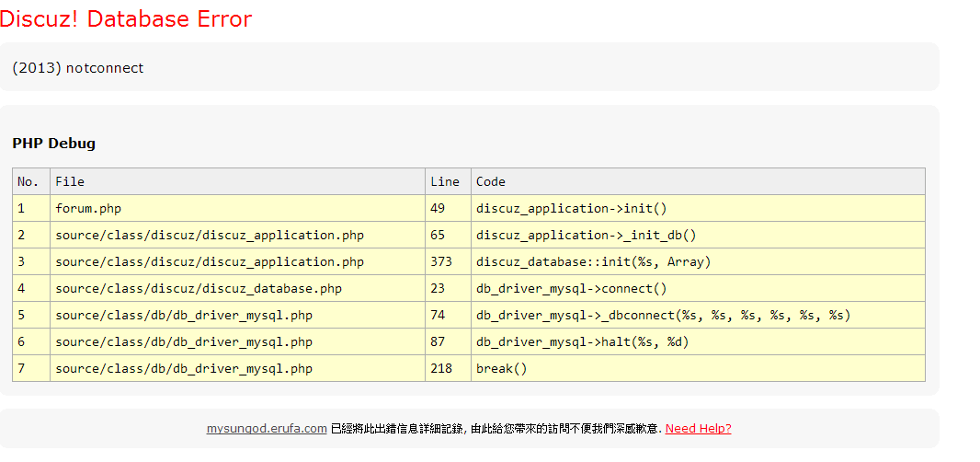Screen dimensions: 980x462
Task: Select db_driver_mysql->connect() code cell
Action: pos(698,289)
